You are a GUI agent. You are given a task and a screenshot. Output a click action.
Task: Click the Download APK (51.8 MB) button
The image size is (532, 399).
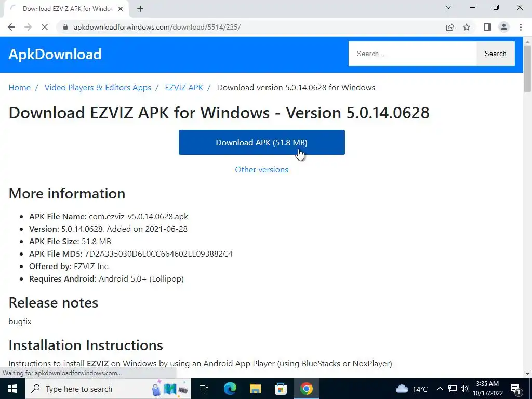[262, 142]
